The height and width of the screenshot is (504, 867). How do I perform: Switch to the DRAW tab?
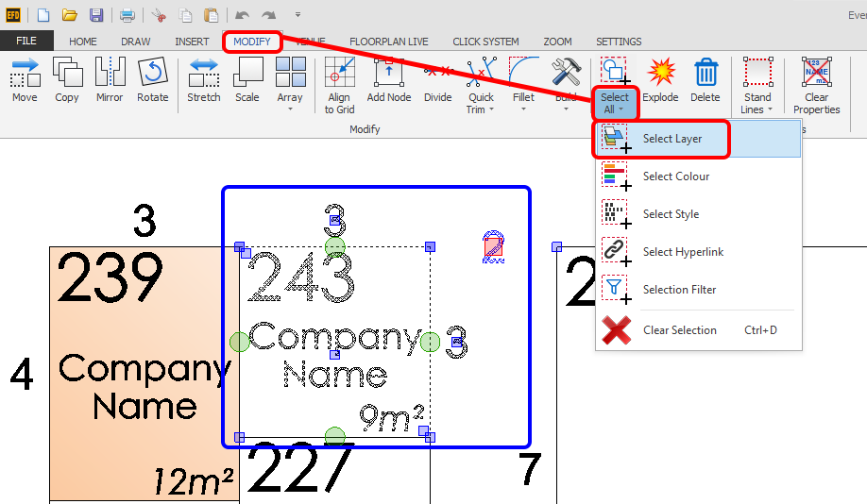click(135, 42)
